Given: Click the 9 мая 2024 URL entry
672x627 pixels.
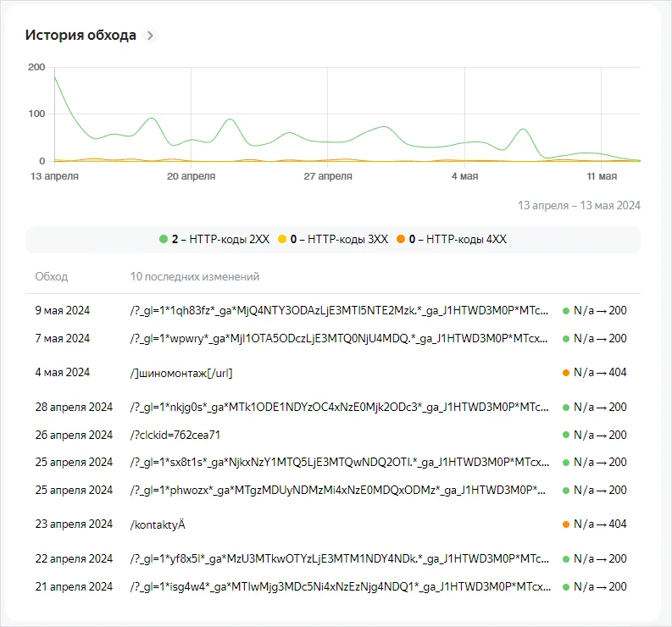Looking at the screenshot, I should click(339, 311).
